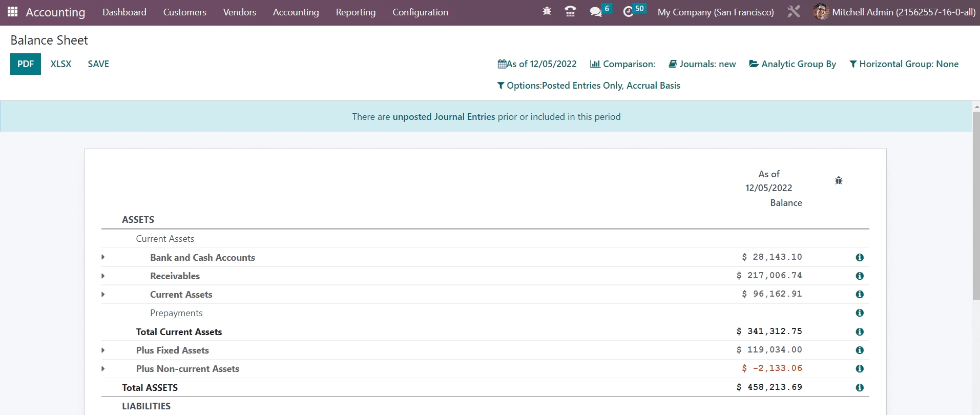Export the report with PDF button
The width and height of the screenshot is (980, 415).
(x=26, y=64)
